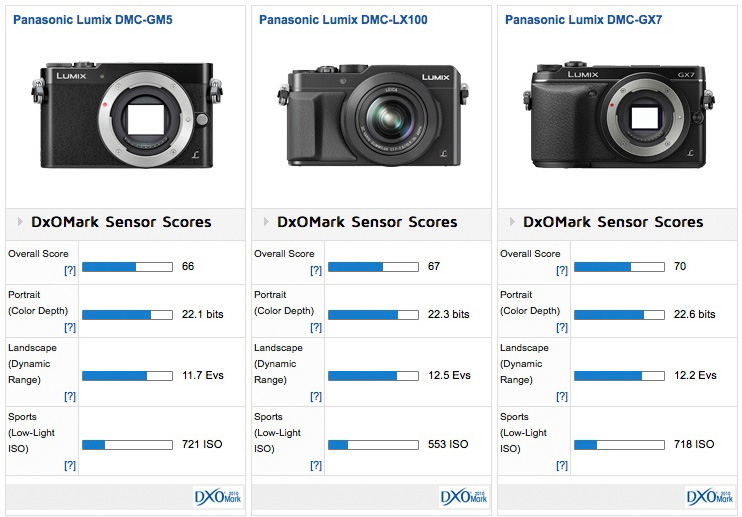
Task: Select the LX100 overall score value 67
Action: [434, 266]
